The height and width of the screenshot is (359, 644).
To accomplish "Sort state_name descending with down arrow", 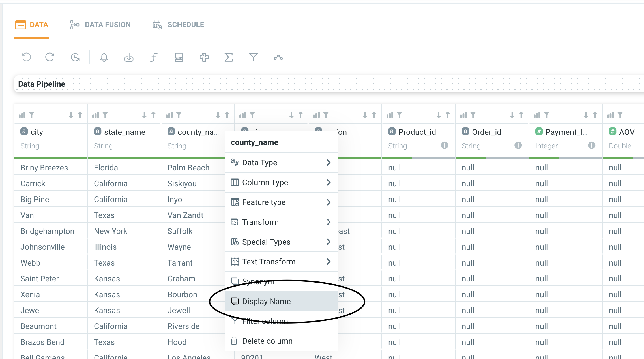I will click(x=144, y=115).
